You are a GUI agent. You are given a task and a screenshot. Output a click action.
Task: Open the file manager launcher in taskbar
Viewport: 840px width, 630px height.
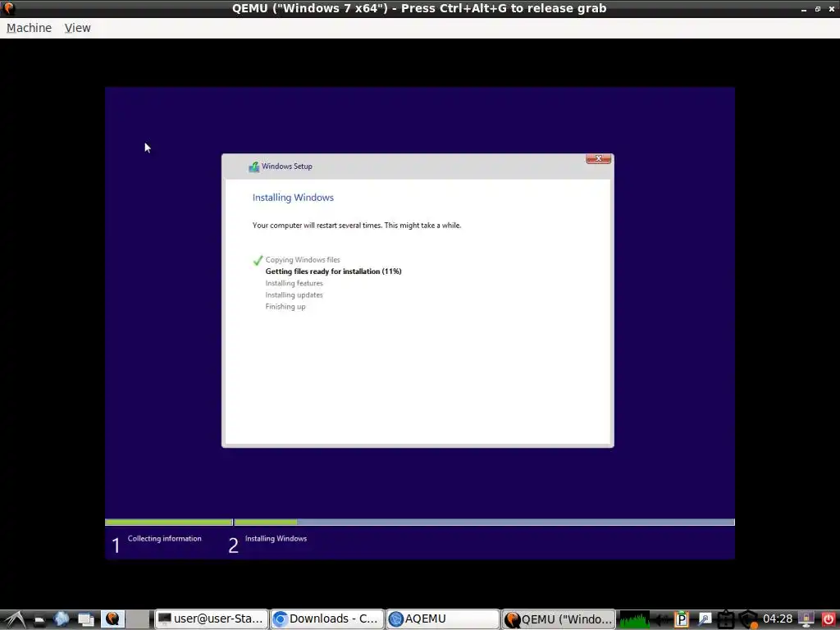(x=39, y=620)
